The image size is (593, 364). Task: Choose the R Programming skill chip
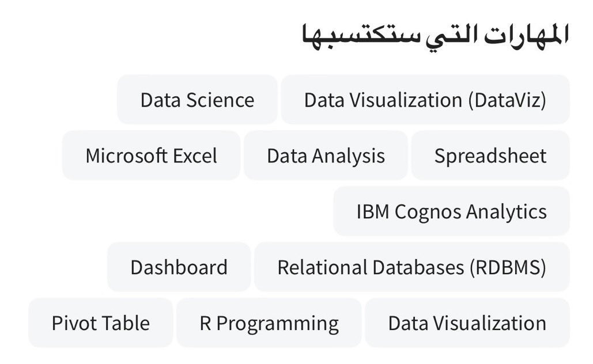tap(269, 323)
